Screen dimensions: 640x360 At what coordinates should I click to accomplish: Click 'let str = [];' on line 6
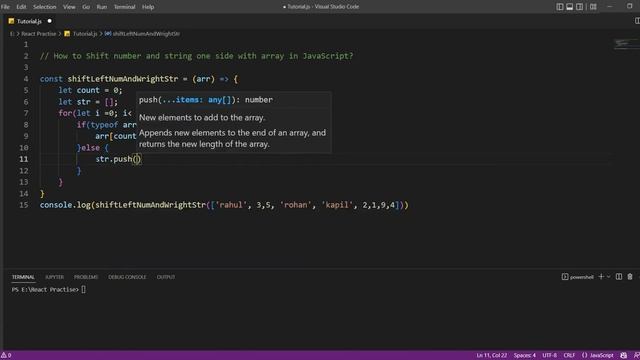(88, 102)
